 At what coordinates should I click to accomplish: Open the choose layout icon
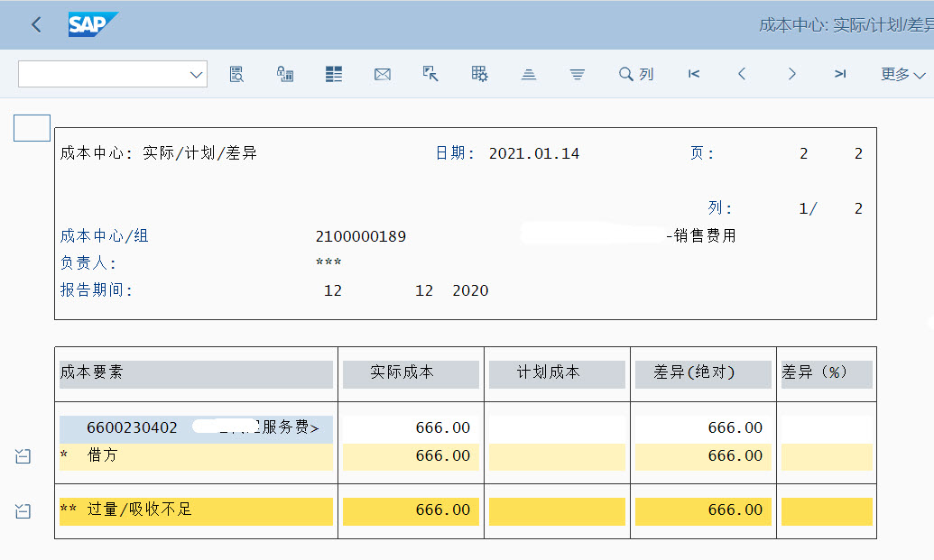click(x=333, y=74)
